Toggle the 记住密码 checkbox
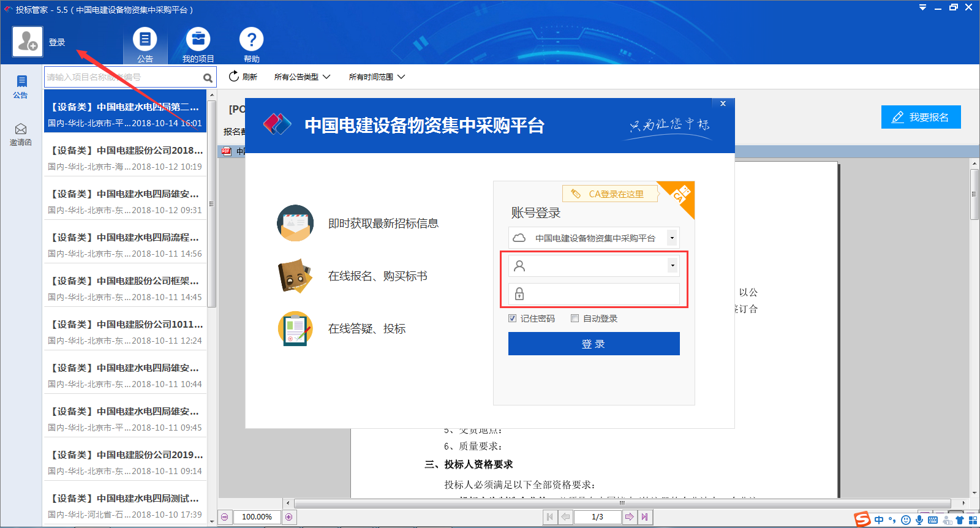The image size is (980, 528). pos(512,318)
